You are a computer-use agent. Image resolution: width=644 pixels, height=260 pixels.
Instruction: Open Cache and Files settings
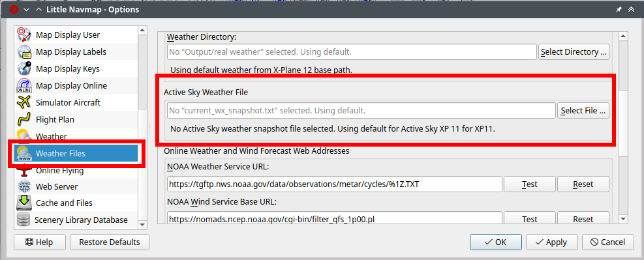coord(76,203)
